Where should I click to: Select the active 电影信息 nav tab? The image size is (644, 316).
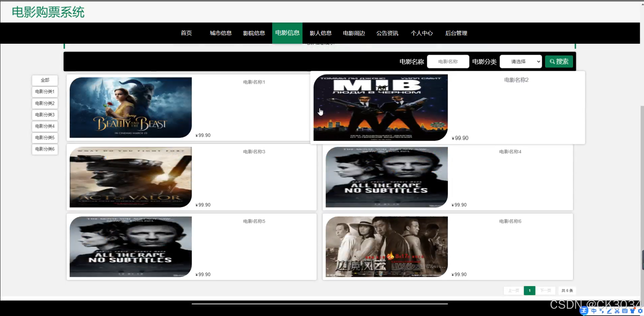[x=287, y=33]
